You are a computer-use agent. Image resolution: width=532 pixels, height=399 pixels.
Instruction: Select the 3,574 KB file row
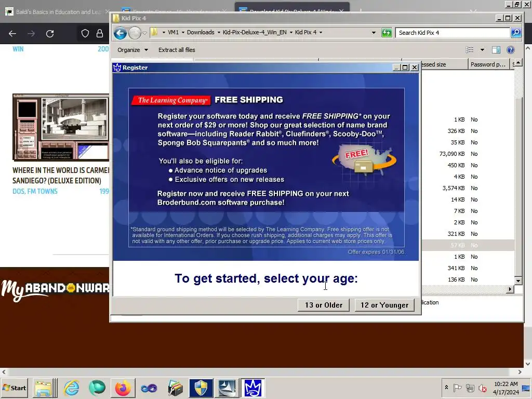tap(468, 188)
